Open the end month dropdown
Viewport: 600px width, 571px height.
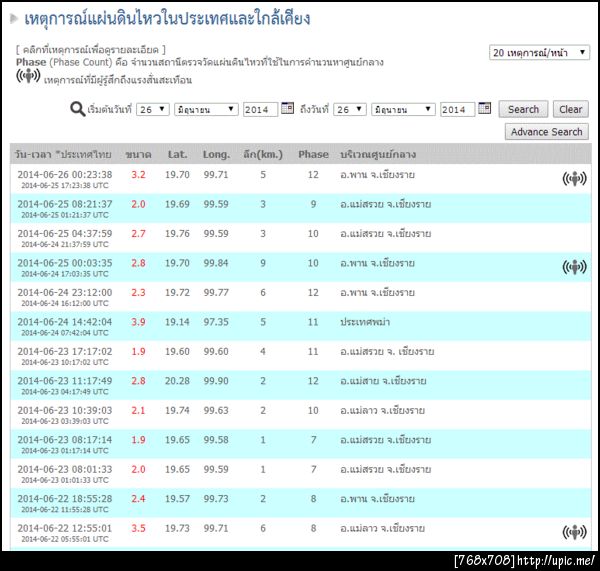tap(403, 109)
